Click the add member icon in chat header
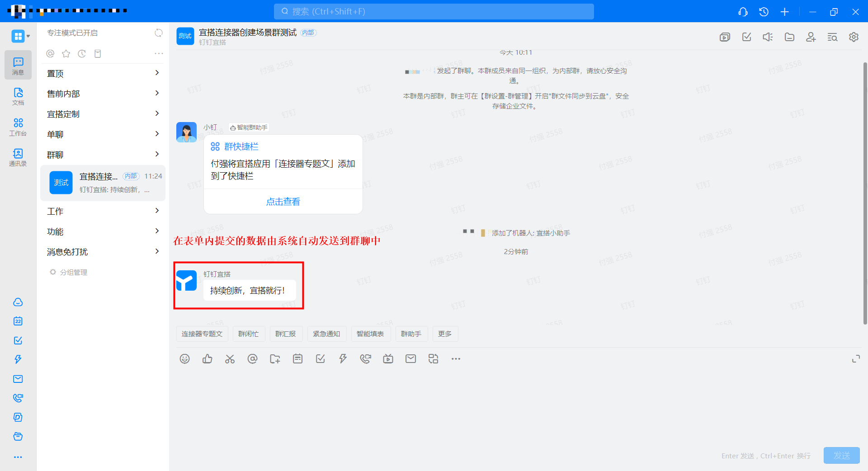Viewport: 868px width, 471px height. coord(811,37)
